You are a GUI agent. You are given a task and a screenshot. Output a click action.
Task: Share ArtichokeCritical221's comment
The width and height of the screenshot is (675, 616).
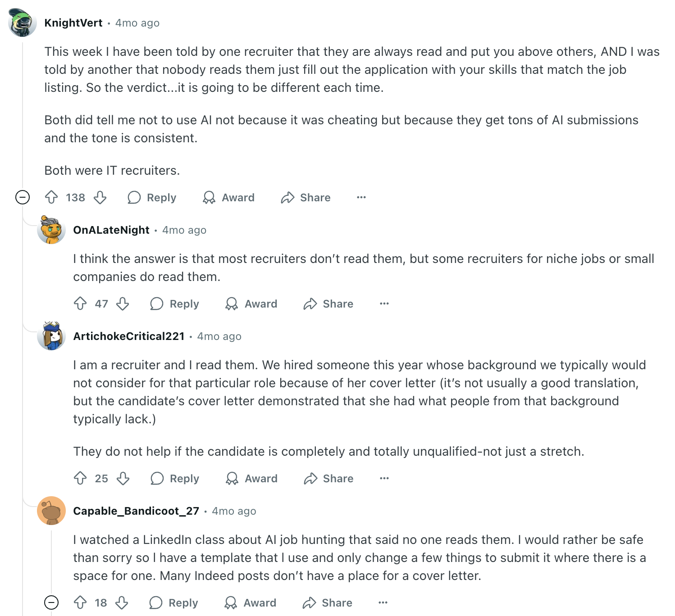[329, 478]
